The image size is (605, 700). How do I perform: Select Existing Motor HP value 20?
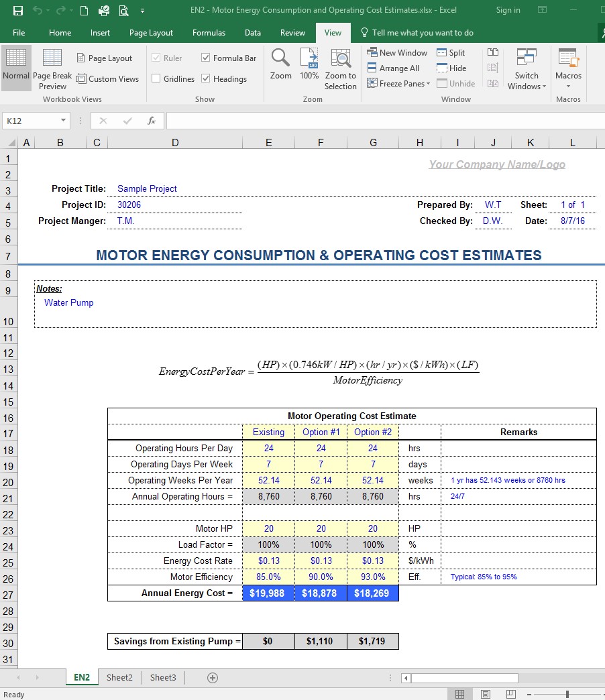268,528
